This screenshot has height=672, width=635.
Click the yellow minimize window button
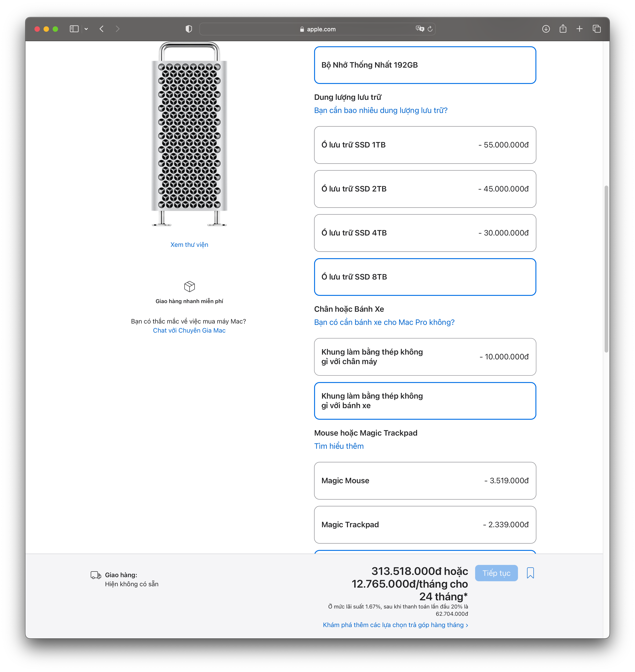[x=46, y=29]
